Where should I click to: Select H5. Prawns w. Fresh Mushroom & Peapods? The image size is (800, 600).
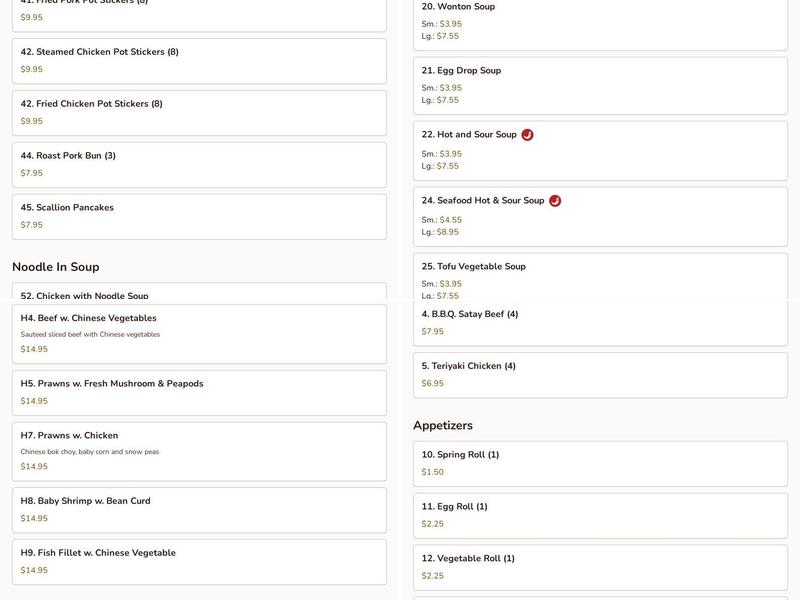click(199, 393)
